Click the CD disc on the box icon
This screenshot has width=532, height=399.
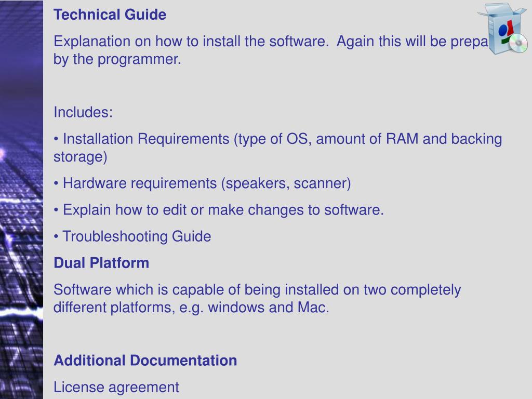click(518, 43)
